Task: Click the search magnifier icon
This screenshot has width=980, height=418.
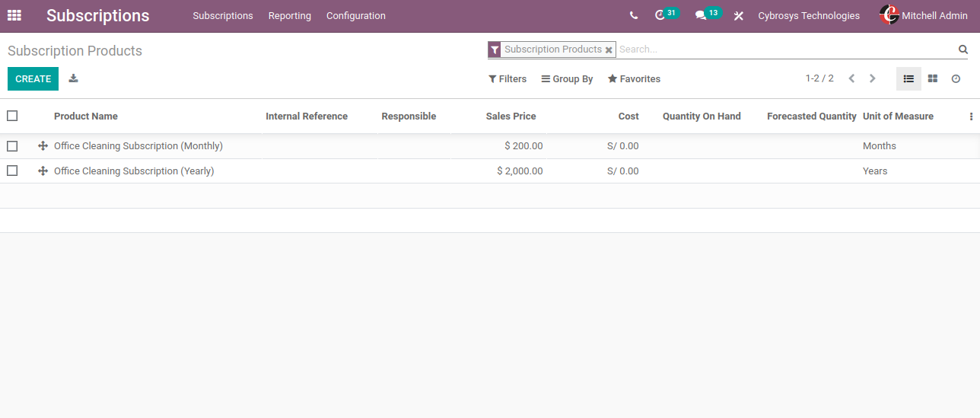Action: tap(963, 49)
